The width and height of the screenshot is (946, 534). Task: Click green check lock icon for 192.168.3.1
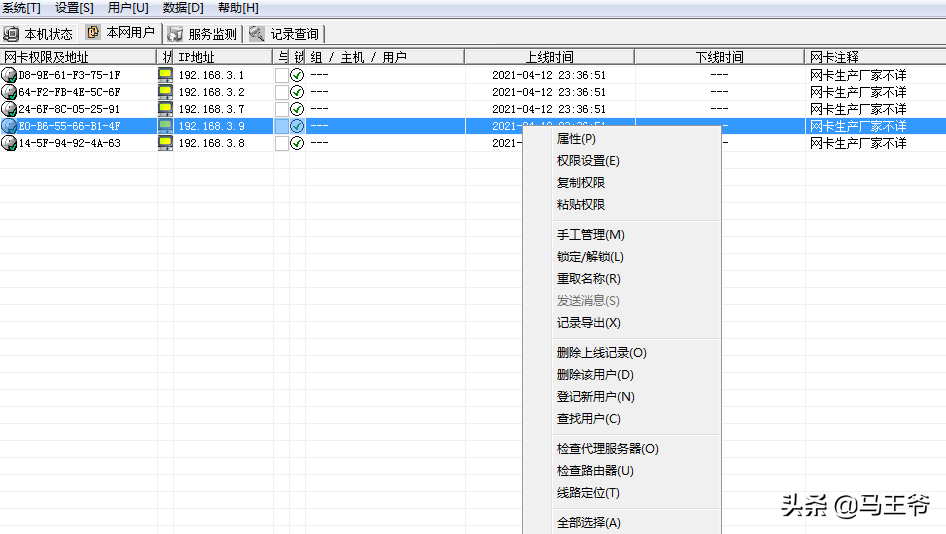pyautogui.click(x=297, y=75)
